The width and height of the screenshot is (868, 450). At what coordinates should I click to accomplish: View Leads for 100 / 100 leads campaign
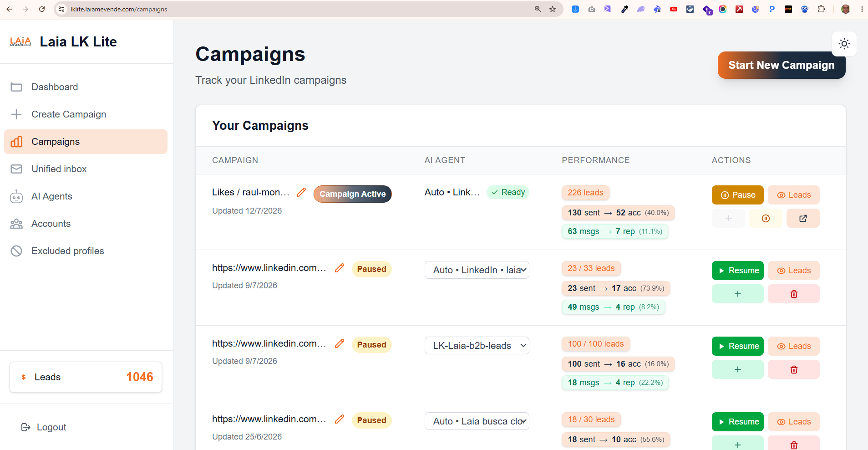[x=794, y=346]
